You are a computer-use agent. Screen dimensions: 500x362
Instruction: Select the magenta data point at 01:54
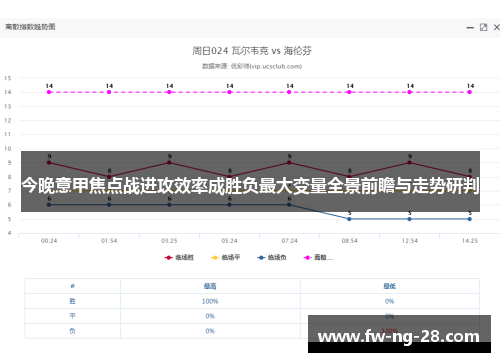(x=109, y=92)
